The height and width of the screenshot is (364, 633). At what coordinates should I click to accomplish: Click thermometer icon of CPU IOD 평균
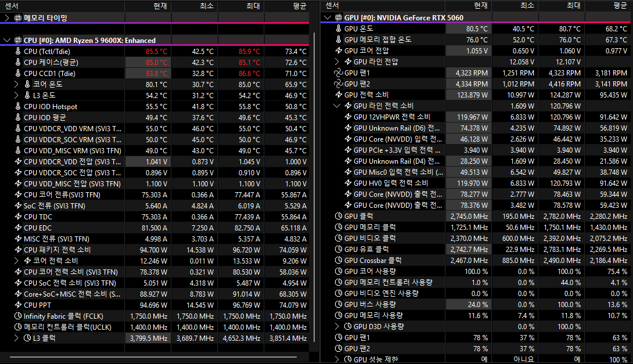pos(18,117)
